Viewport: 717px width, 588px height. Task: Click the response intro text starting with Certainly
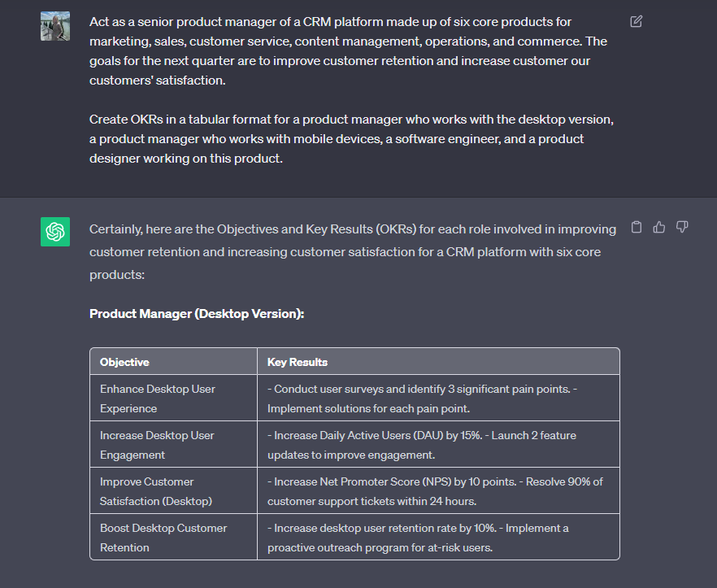point(353,252)
